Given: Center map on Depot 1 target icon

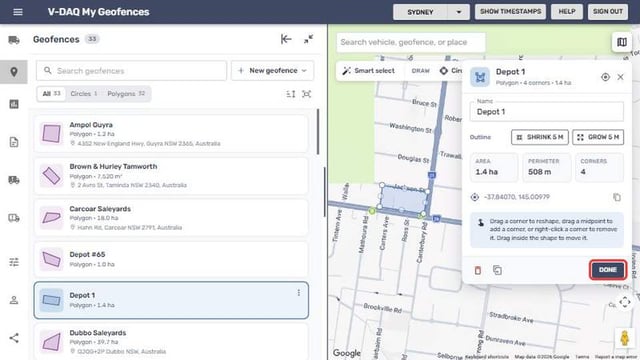Looking at the screenshot, I should pyautogui.click(x=605, y=77).
